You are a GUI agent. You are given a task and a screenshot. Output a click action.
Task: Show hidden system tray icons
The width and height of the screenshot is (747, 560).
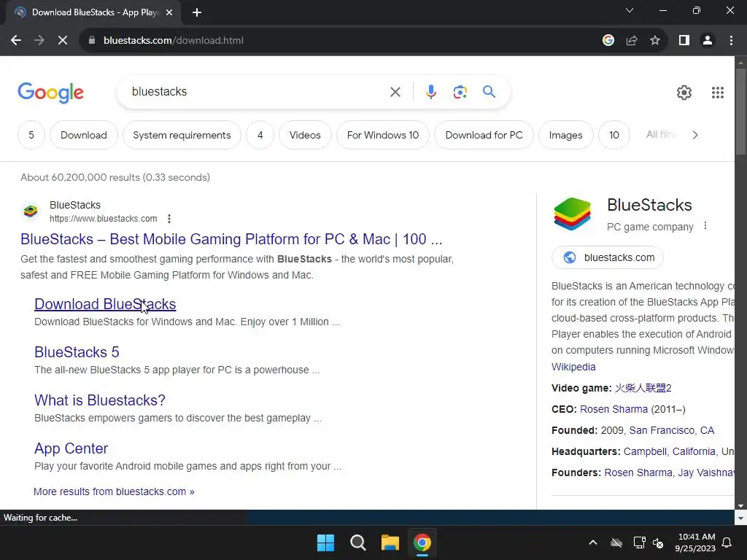(x=592, y=542)
